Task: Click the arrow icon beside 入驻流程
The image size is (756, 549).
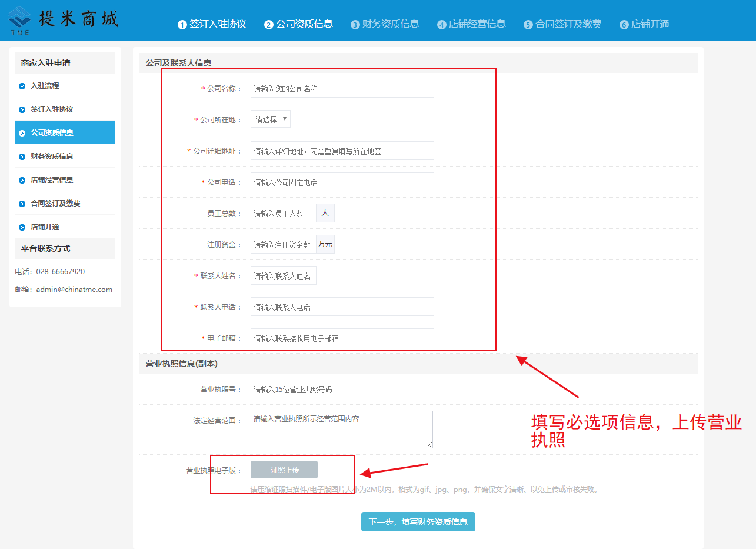Action: [22, 86]
